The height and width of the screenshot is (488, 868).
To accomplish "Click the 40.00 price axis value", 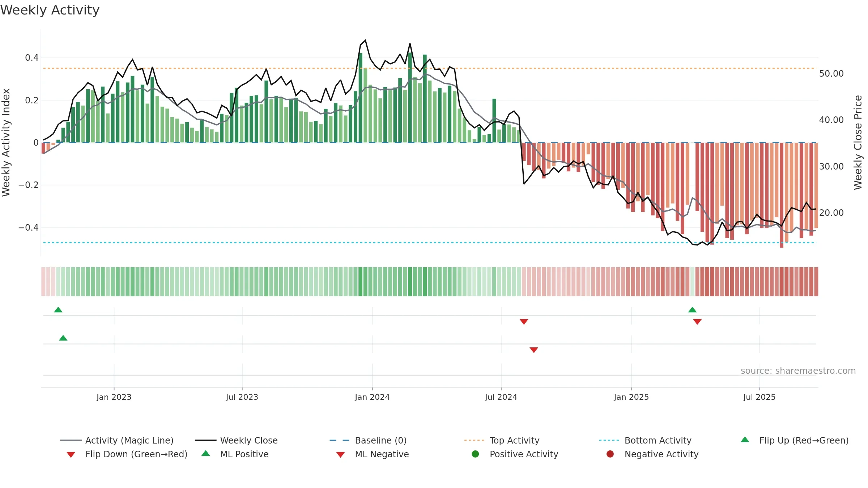I will (x=831, y=120).
